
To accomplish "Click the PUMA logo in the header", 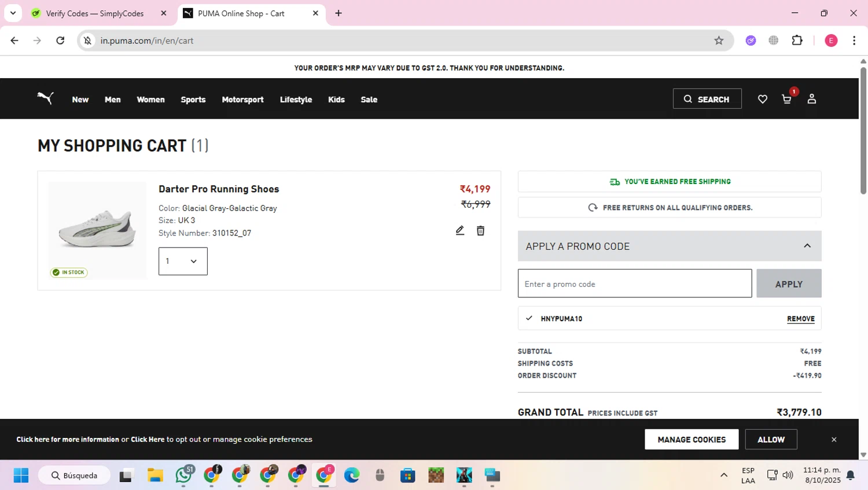I will (45, 98).
